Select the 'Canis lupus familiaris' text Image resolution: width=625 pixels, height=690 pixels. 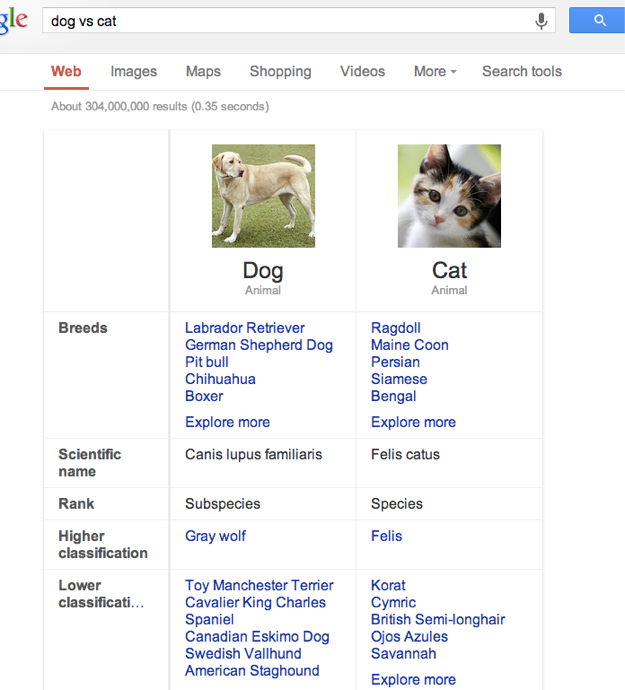click(254, 454)
